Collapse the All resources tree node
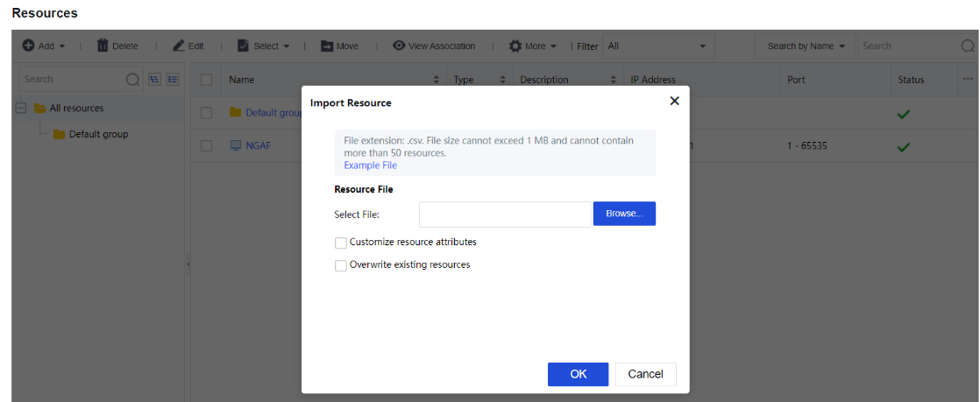The height and width of the screenshot is (402, 980). point(21,109)
